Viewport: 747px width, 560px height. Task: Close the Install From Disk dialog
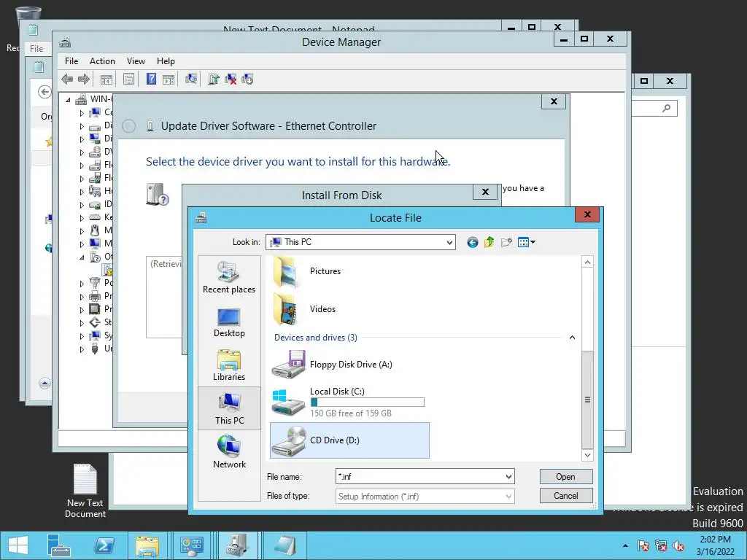[x=485, y=192]
